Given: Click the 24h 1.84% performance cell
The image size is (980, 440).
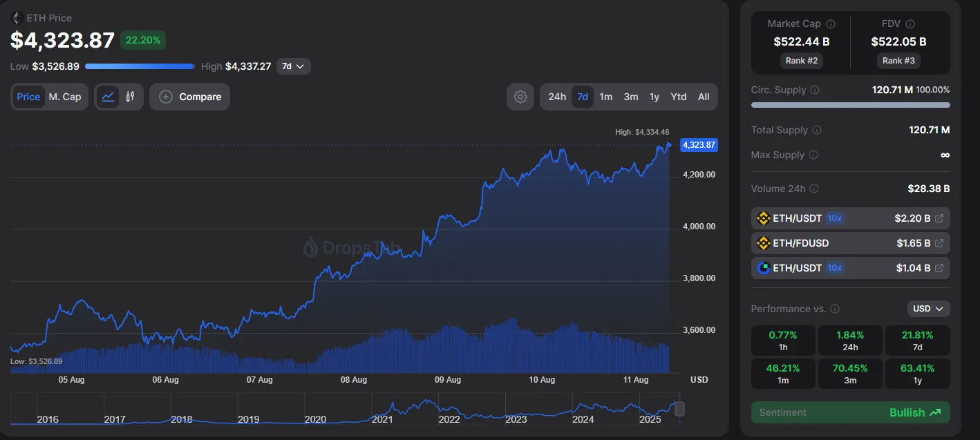Looking at the screenshot, I should pos(850,341).
